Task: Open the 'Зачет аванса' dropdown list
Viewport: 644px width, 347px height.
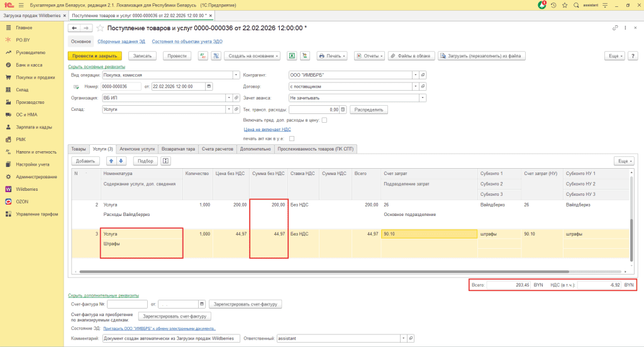Action: (423, 98)
